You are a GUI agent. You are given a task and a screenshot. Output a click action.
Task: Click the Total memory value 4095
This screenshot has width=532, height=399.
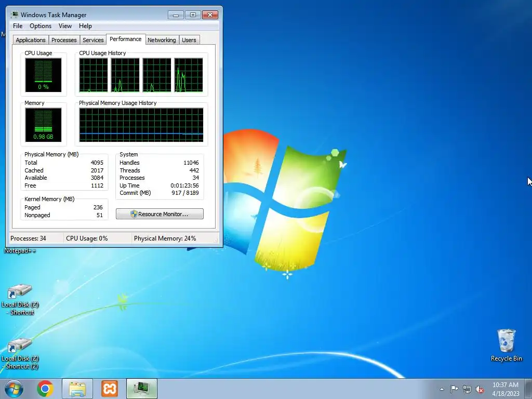(x=97, y=163)
